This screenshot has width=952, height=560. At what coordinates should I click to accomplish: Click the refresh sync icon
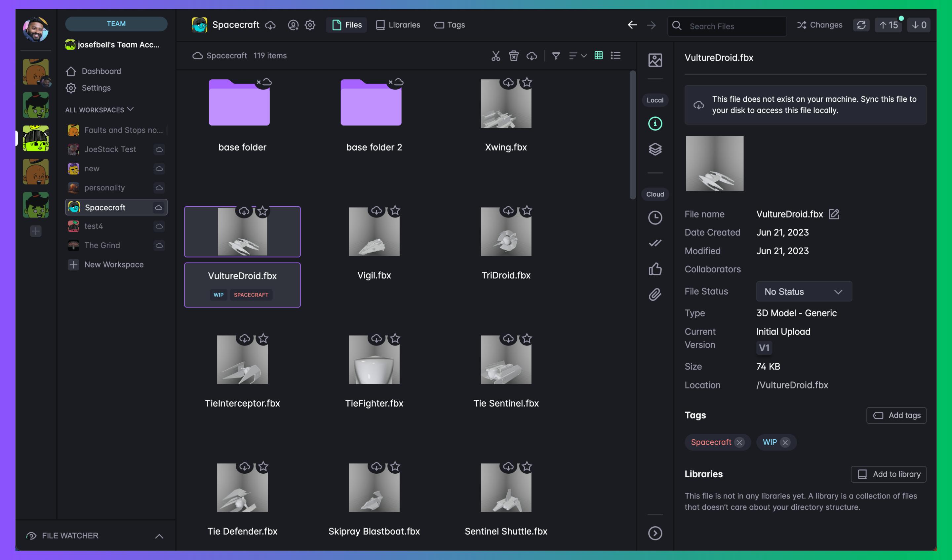[x=861, y=25]
